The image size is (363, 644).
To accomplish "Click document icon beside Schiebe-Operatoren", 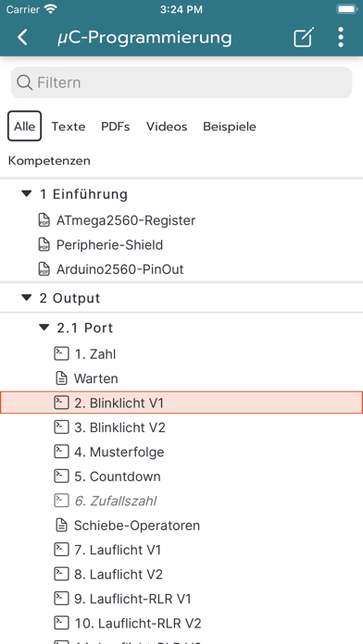I will pyautogui.click(x=61, y=526).
